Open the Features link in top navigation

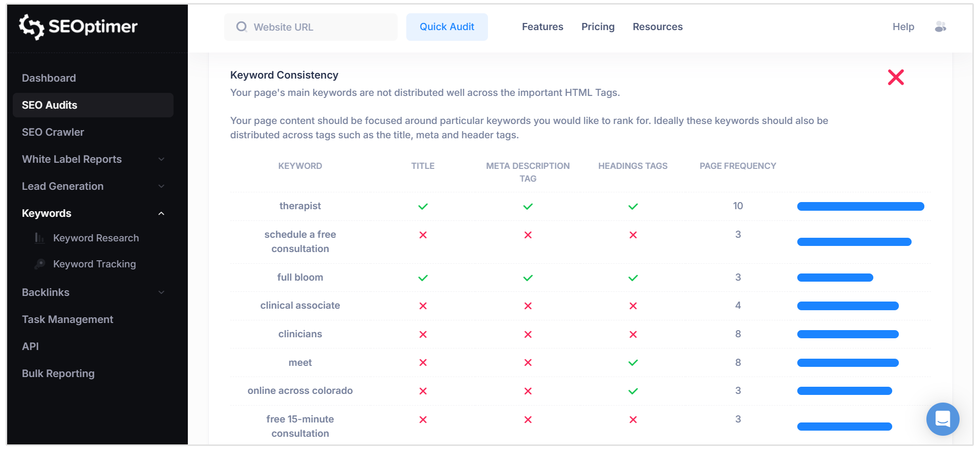543,27
